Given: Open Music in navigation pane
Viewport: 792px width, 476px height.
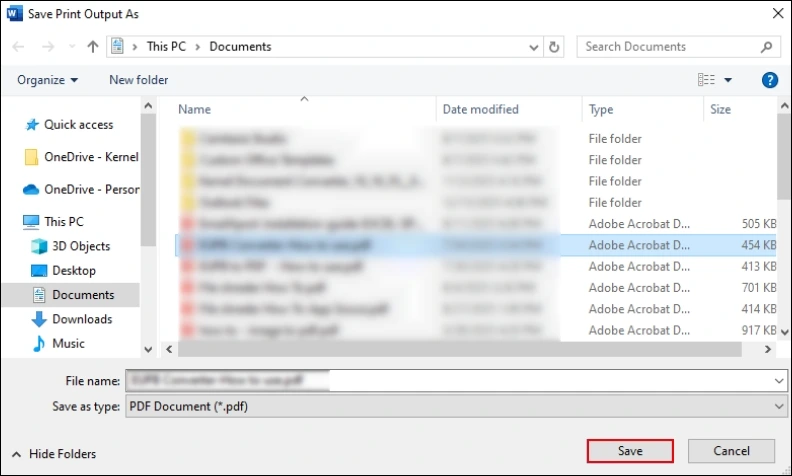Looking at the screenshot, I should [68, 343].
